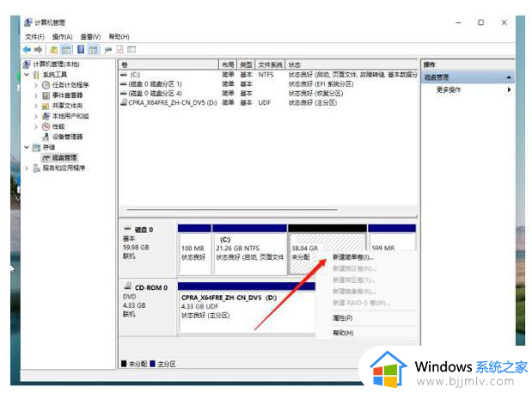Select the 100 MB partition block
This screenshot has width=532, height=393.
click(x=194, y=249)
